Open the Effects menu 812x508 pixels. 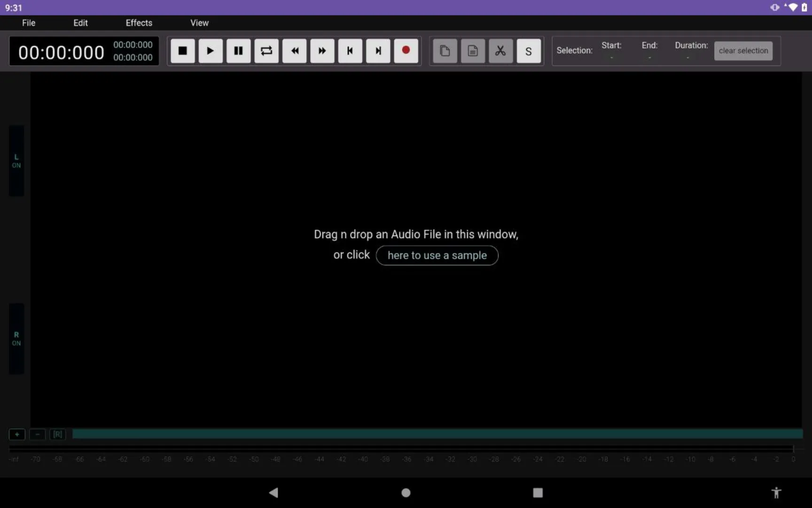(x=138, y=23)
